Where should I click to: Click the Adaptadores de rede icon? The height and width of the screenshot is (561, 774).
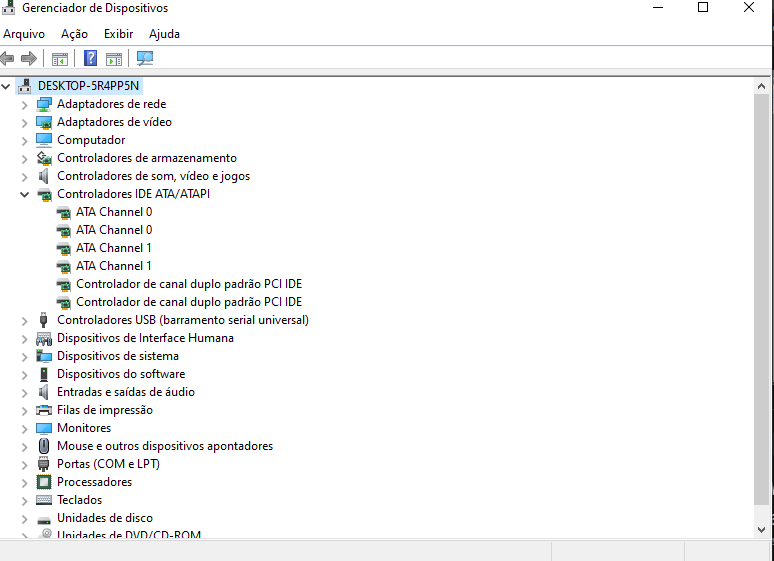pyautogui.click(x=44, y=104)
